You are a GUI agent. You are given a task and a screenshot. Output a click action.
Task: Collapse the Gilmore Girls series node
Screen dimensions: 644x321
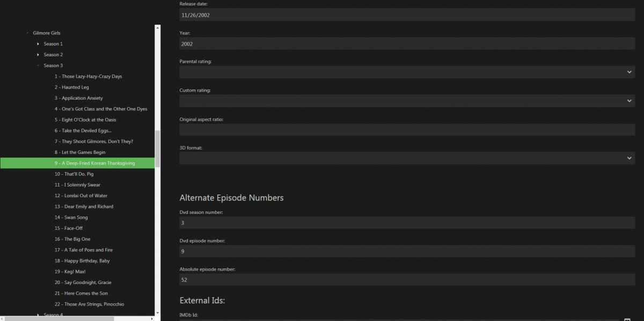tap(27, 33)
